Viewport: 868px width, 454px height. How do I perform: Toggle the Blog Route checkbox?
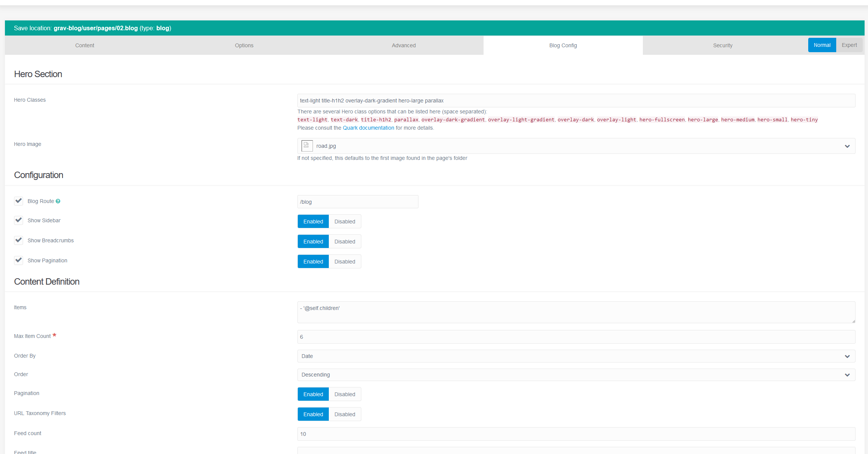click(x=19, y=201)
